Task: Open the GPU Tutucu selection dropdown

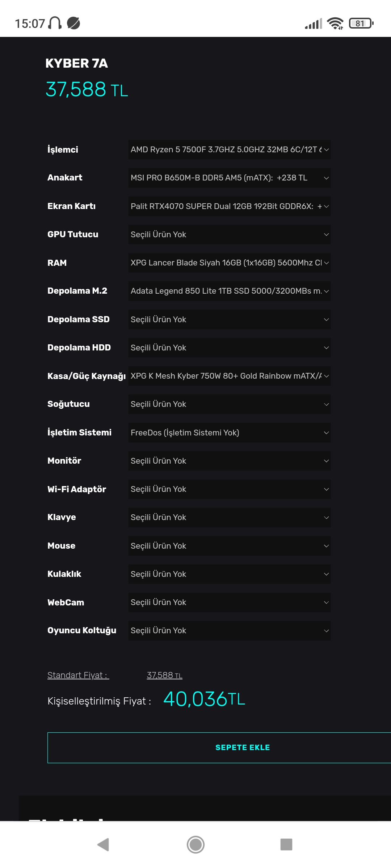Action: point(230,235)
